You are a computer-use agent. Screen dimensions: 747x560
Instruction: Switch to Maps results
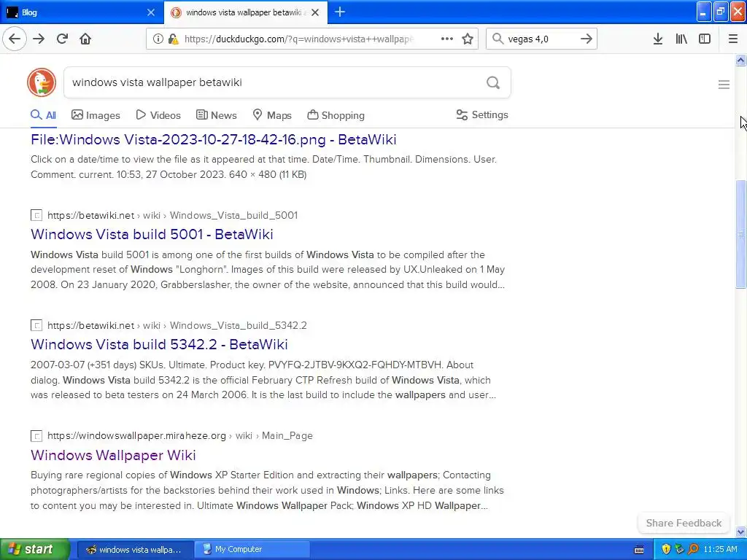tap(272, 114)
